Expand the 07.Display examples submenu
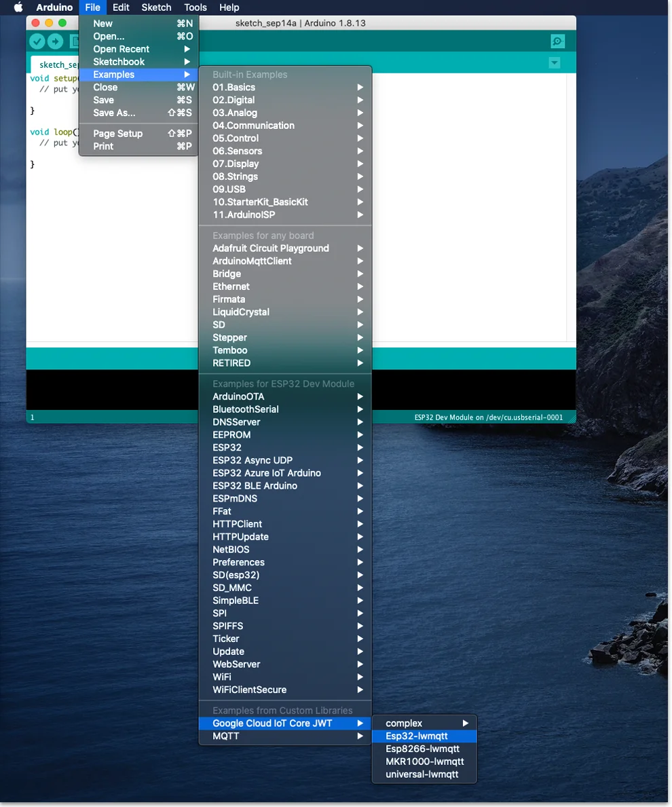Screen dimensions: 672x807 [285, 164]
